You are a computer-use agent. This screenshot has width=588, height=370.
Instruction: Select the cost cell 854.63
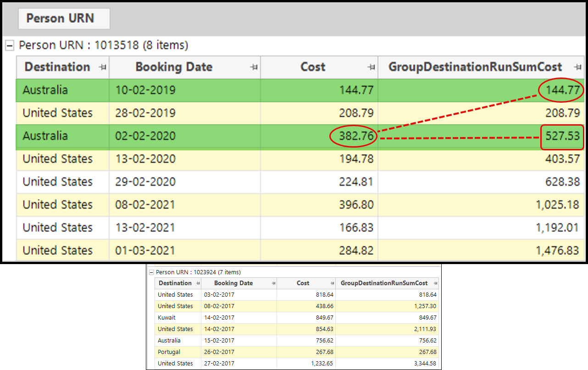pos(306,329)
